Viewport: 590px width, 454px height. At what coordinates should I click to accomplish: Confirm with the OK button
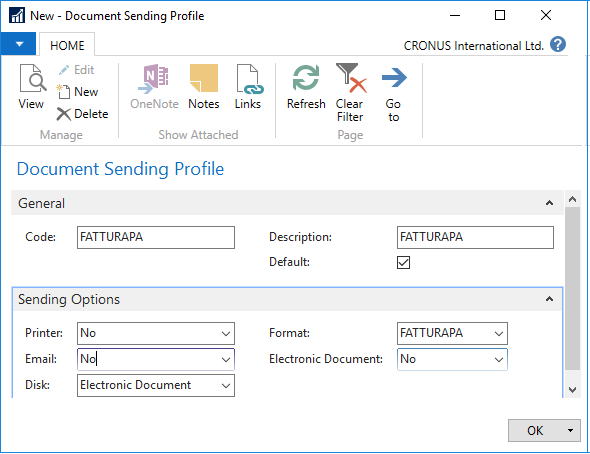point(535,430)
